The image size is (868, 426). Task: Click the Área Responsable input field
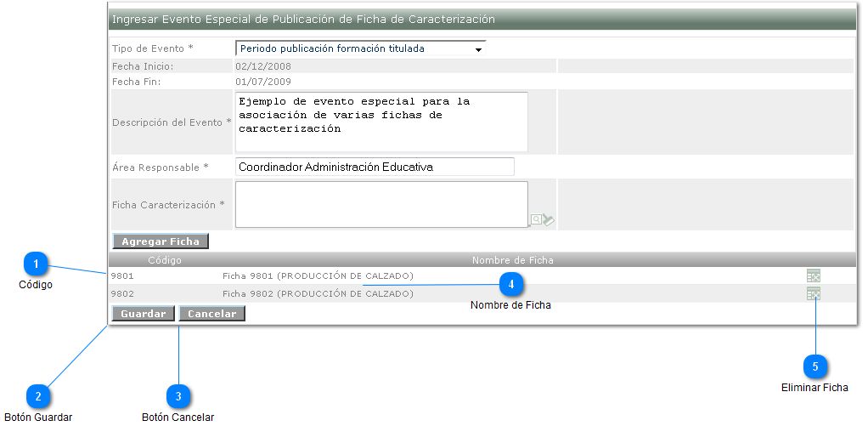click(x=375, y=167)
